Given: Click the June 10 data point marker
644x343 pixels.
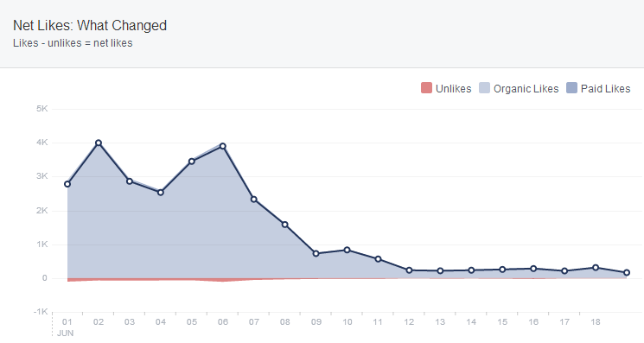Looking at the screenshot, I should 347,250.
